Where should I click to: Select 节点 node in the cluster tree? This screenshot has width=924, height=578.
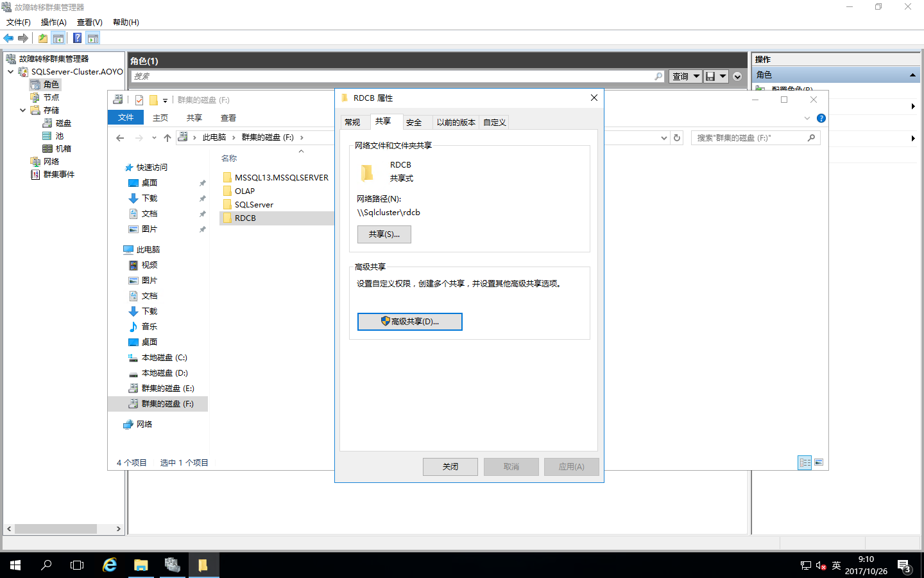[x=51, y=98]
